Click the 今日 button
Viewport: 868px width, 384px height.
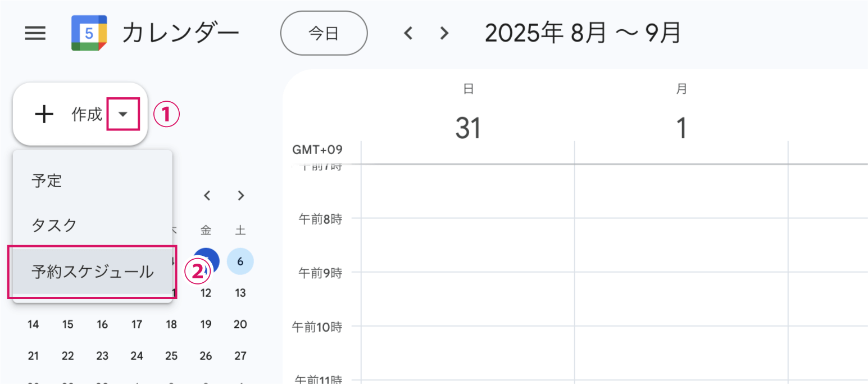pyautogui.click(x=324, y=33)
